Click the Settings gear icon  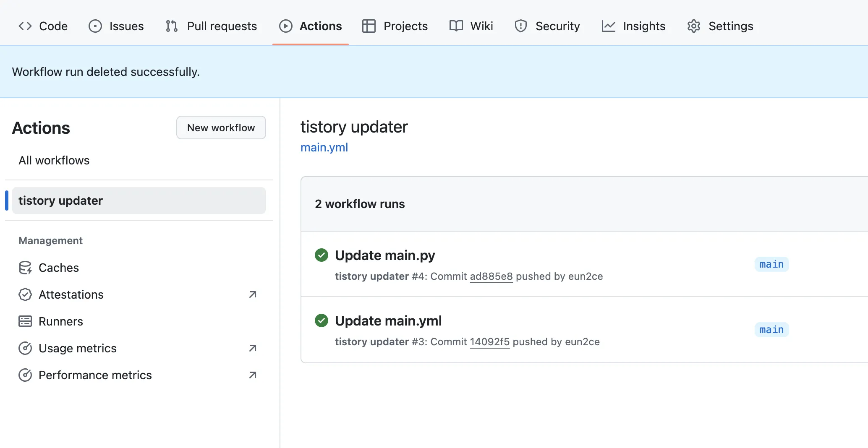pyautogui.click(x=693, y=26)
